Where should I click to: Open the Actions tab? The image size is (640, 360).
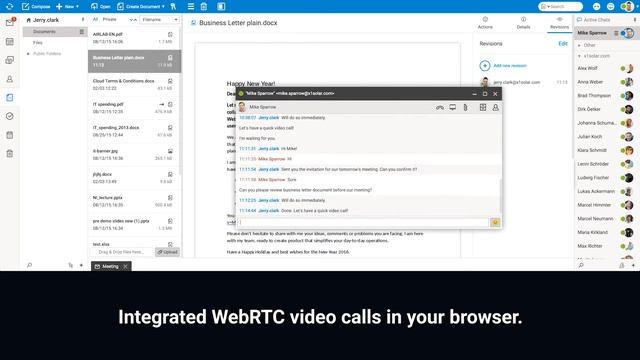pos(485,23)
